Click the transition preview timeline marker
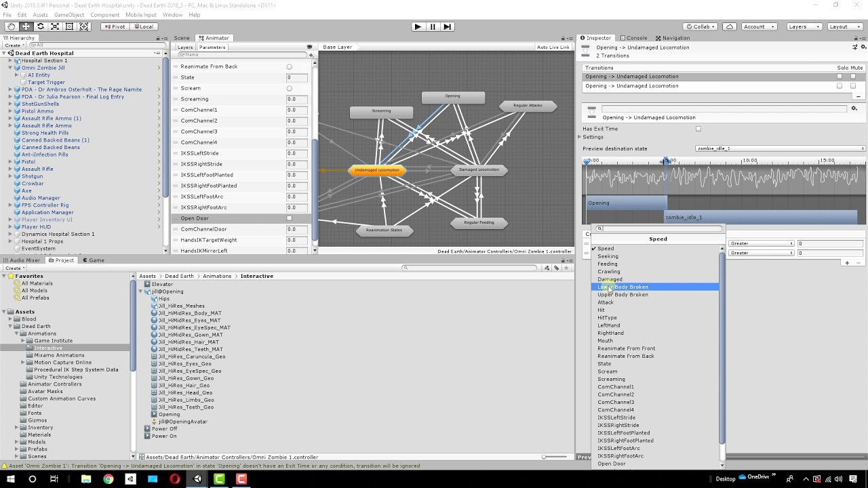The width and height of the screenshot is (868, 488). [x=667, y=161]
